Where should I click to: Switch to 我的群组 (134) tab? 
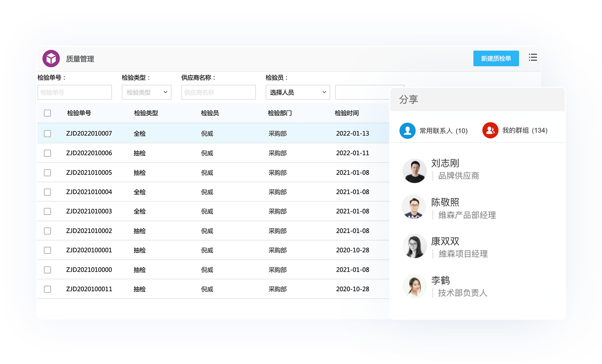pos(525,131)
